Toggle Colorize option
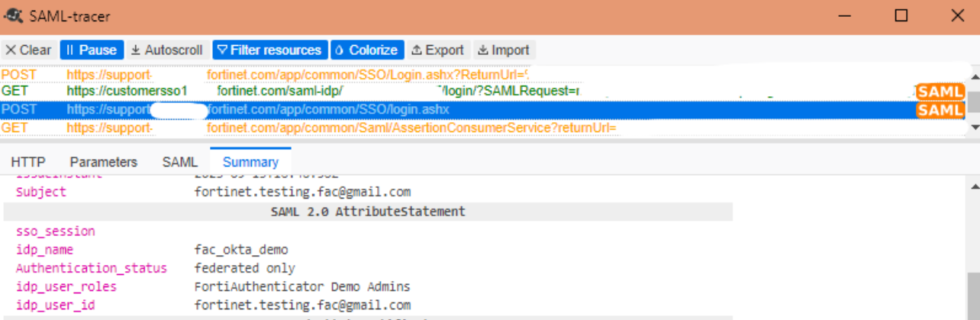The image size is (980, 320). 366,50
